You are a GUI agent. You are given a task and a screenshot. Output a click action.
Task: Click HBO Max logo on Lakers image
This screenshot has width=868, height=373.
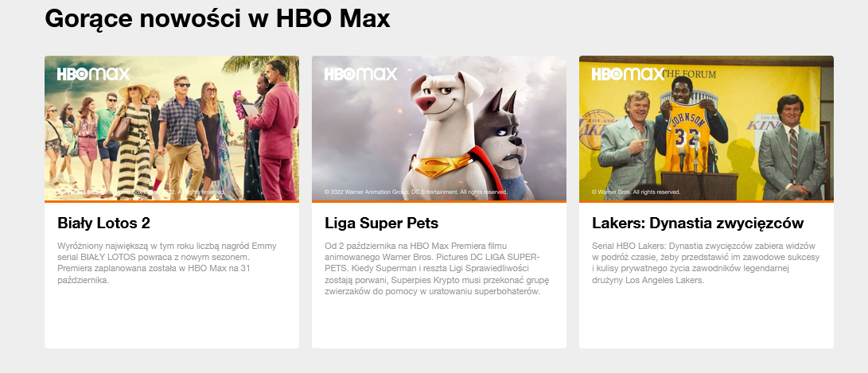click(x=629, y=74)
